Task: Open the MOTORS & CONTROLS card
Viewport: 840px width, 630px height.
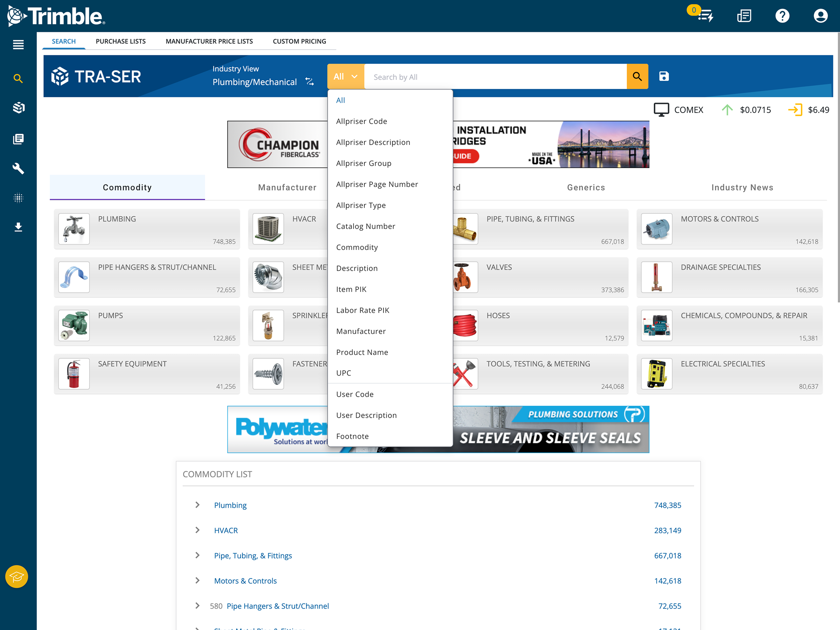Action: [x=729, y=229]
